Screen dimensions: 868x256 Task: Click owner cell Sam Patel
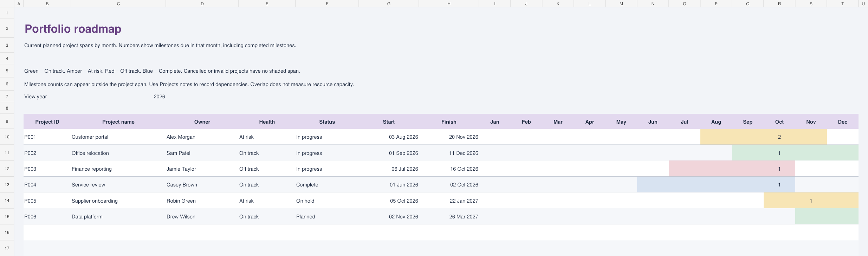202,153
